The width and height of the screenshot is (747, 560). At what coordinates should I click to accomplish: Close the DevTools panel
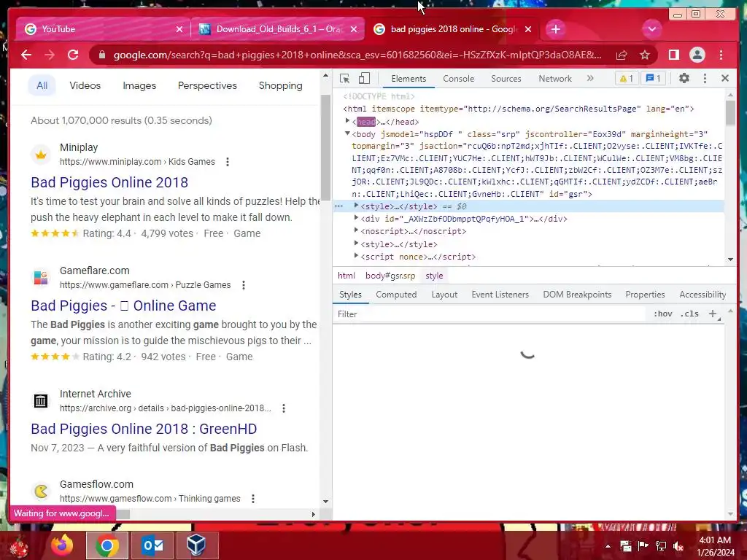tap(725, 78)
